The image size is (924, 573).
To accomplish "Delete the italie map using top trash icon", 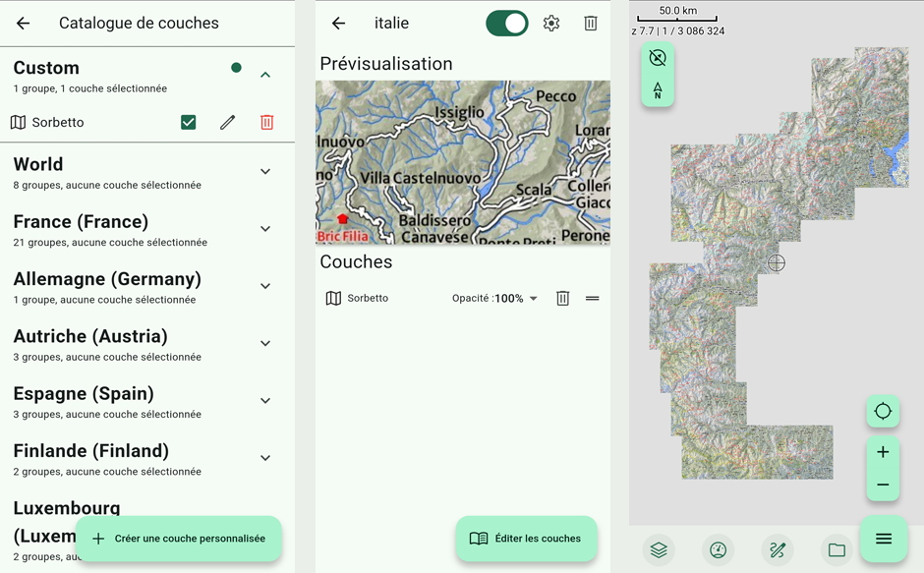I will click(591, 24).
